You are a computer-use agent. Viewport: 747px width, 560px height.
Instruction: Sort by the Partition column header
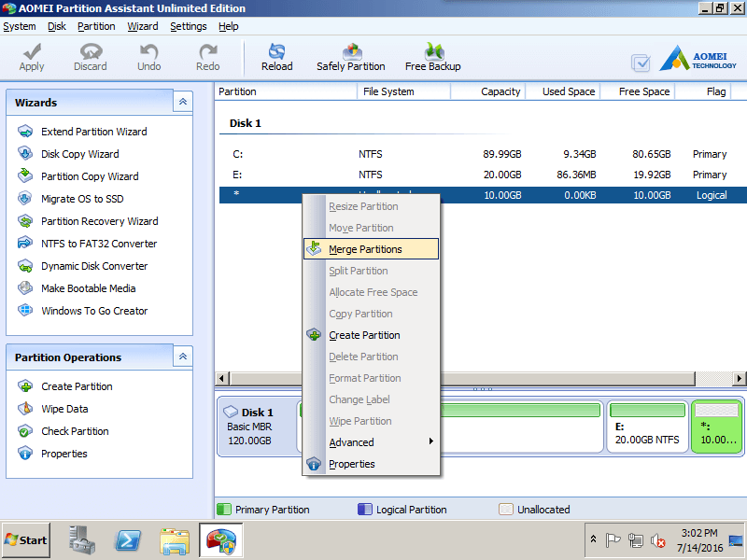[x=286, y=91]
